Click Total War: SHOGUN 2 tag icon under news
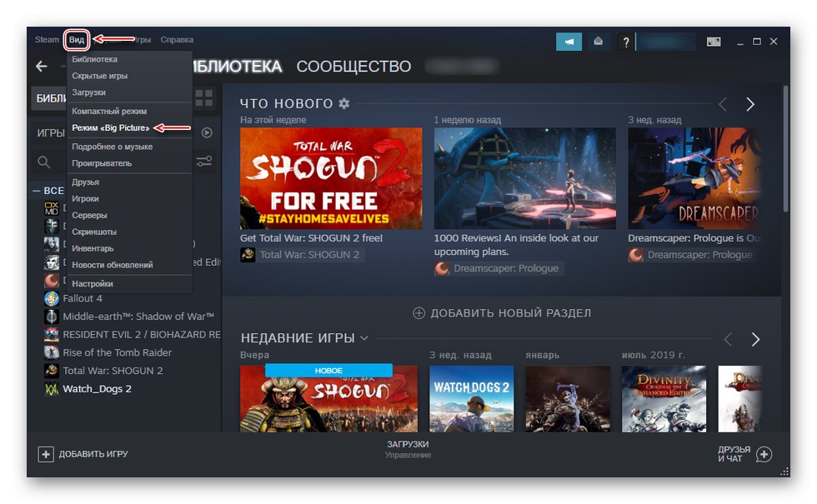Viewport: 817px width, 504px height. point(248,255)
